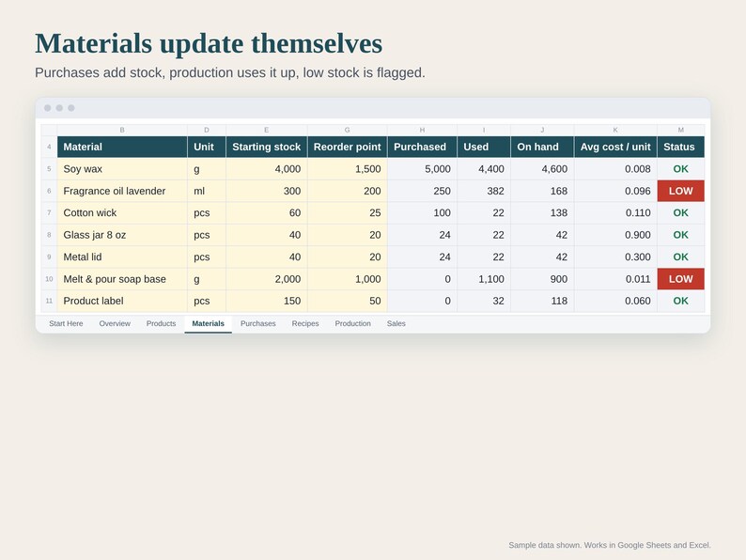Screen dimensions: 746x560
Task: Select avg cost 0.900 for Glass jar
Action: pyautogui.click(x=615, y=235)
